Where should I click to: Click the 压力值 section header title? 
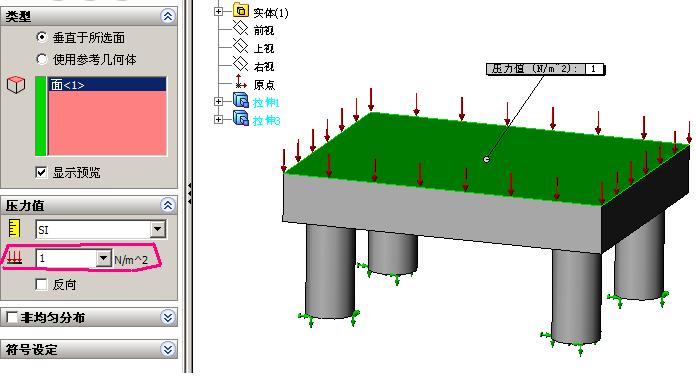pos(25,206)
